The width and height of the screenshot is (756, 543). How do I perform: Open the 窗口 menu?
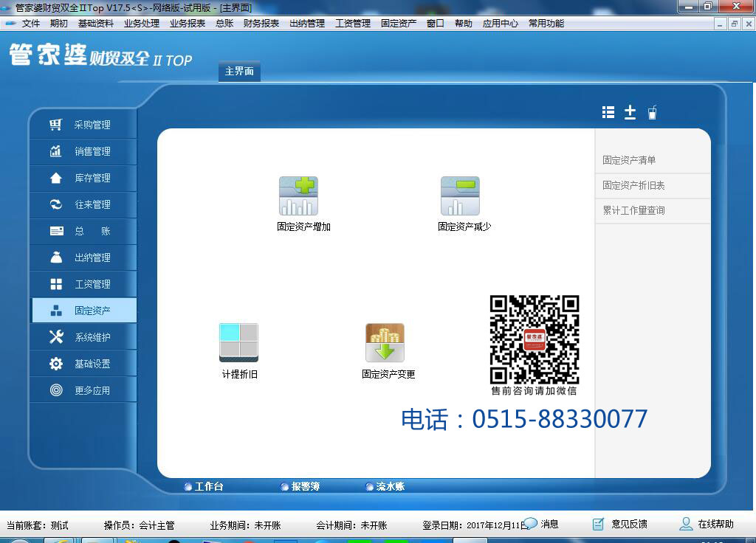[435, 23]
